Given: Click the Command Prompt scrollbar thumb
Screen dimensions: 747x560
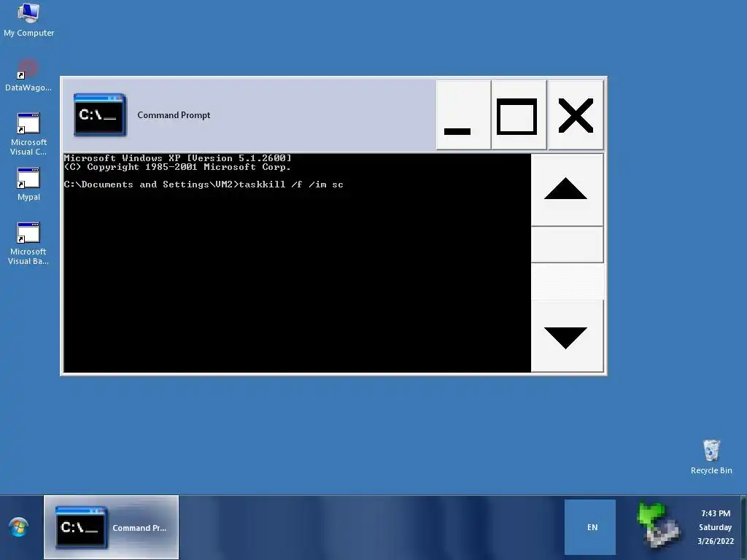Looking at the screenshot, I should (x=567, y=244).
